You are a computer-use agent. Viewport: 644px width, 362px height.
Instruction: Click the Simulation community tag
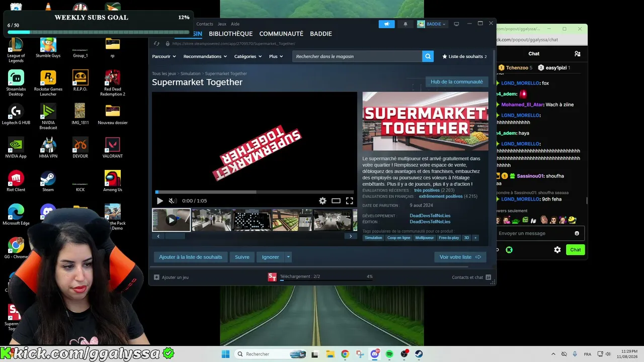tap(373, 238)
